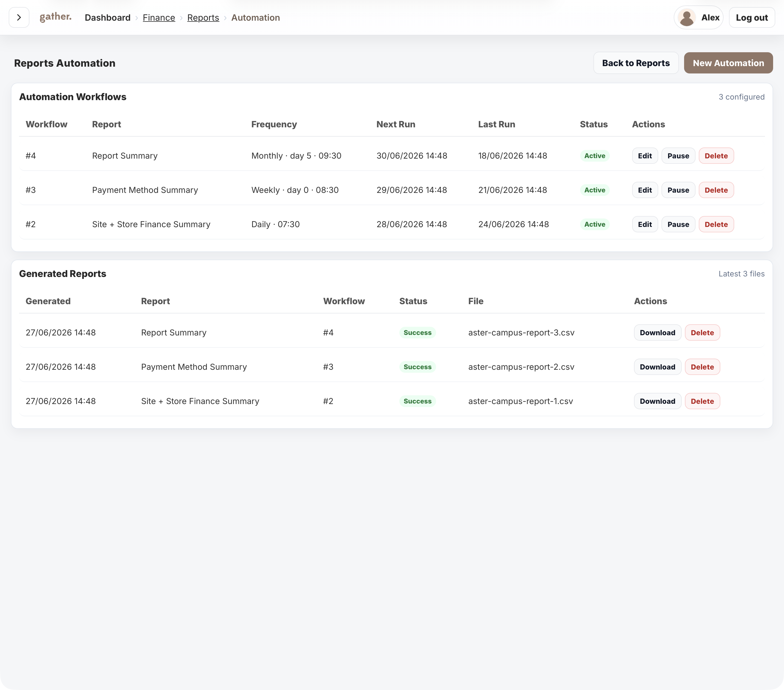Select file name aster-campus-report-1.csv
Viewport: 784px width, 690px height.
tap(520, 401)
